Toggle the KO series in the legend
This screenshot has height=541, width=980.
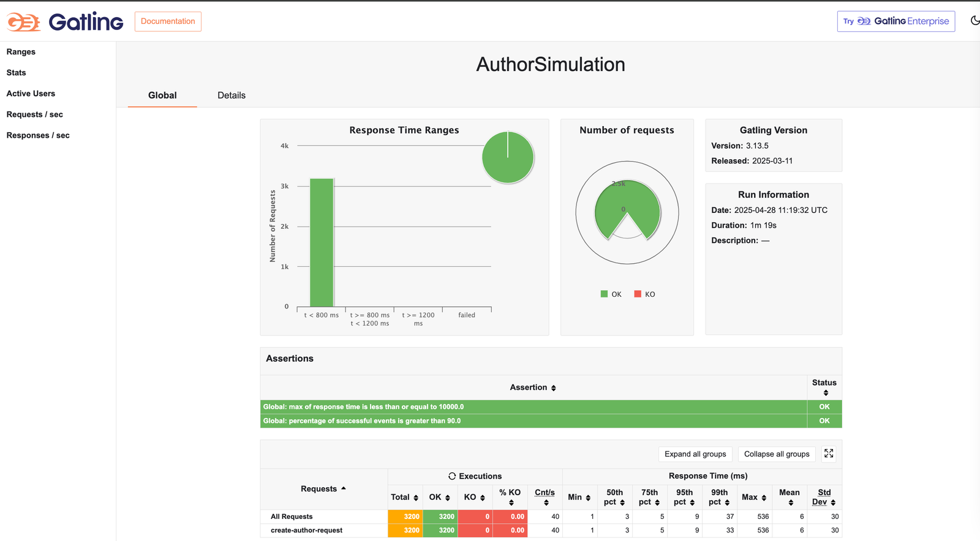(645, 294)
